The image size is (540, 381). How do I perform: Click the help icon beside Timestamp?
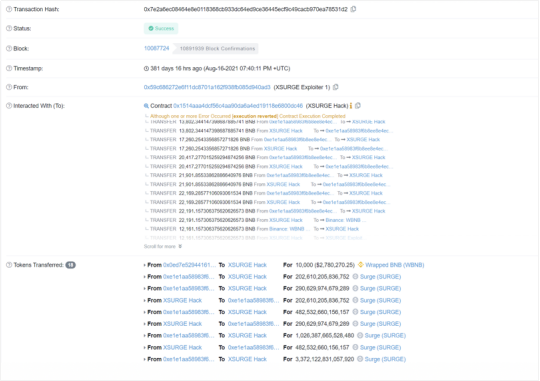click(9, 68)
